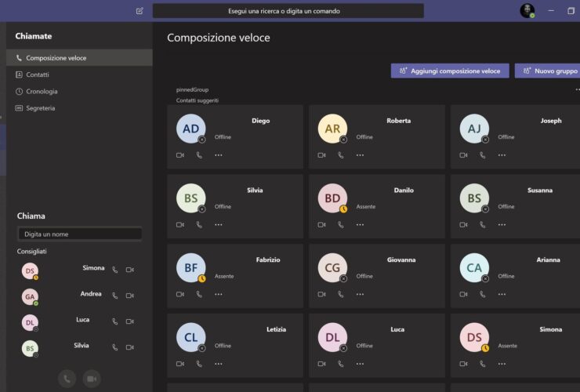Audio call Silvia from her contact card
This screenshot has width=580, height=392.
[x=199, y=225]
